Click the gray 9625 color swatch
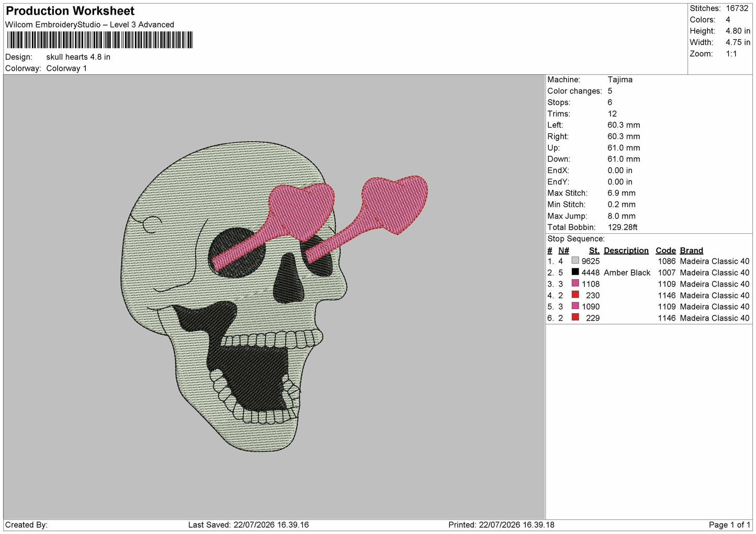 pyautogui.click(x=575, y=260)
